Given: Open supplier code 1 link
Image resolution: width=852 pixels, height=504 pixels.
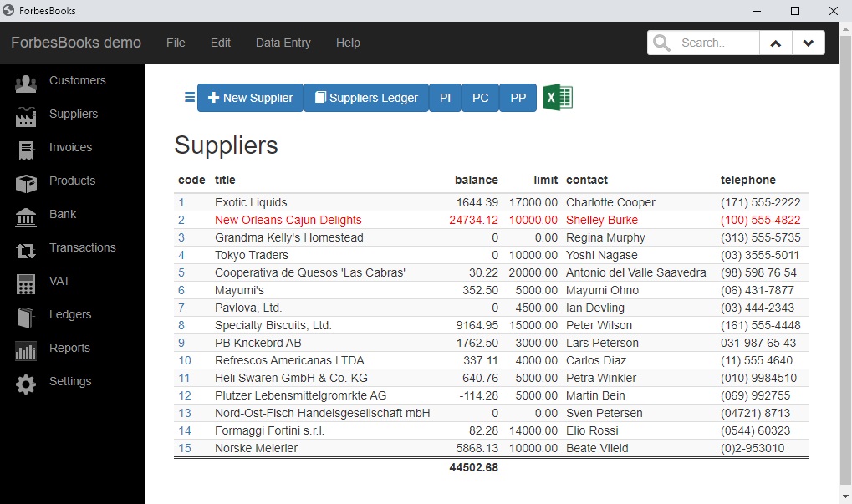Looking at the screenshot, I should tap(181, 202).
